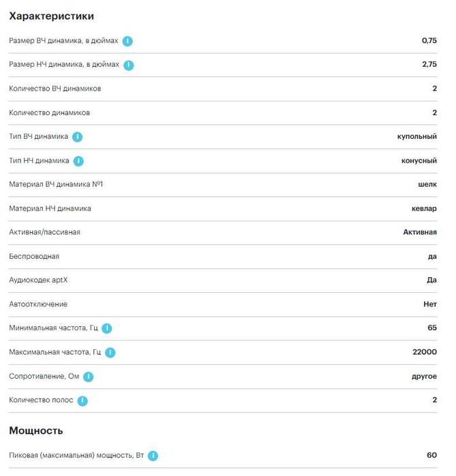The image size is (456, 476).
Task: Show info icon hint for Тип ВЧ динамика
Action: (x=78, y=137)
